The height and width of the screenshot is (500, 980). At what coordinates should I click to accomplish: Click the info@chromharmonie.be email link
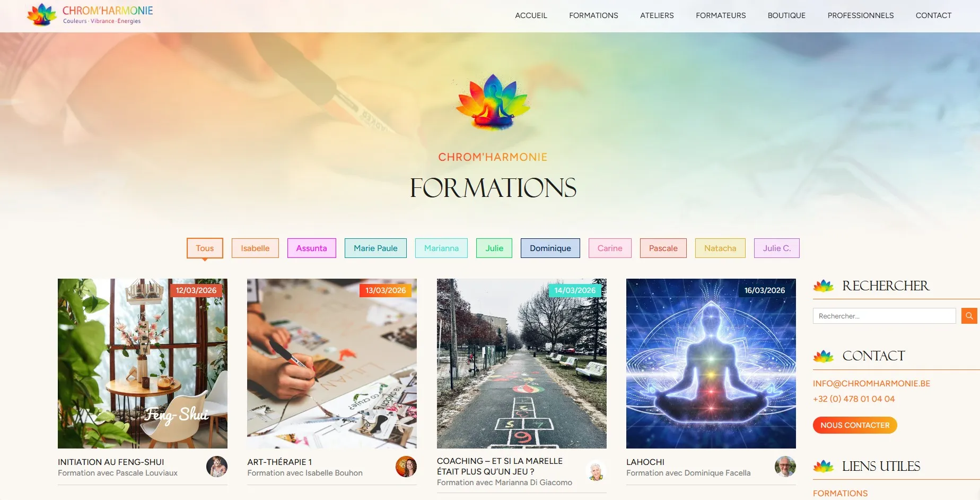click(871, 383)
